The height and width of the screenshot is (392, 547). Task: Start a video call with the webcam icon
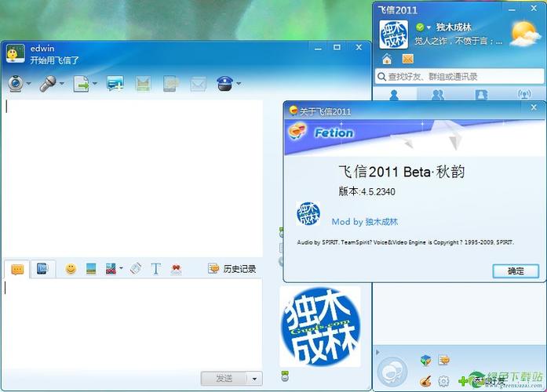tap(16, 84)
